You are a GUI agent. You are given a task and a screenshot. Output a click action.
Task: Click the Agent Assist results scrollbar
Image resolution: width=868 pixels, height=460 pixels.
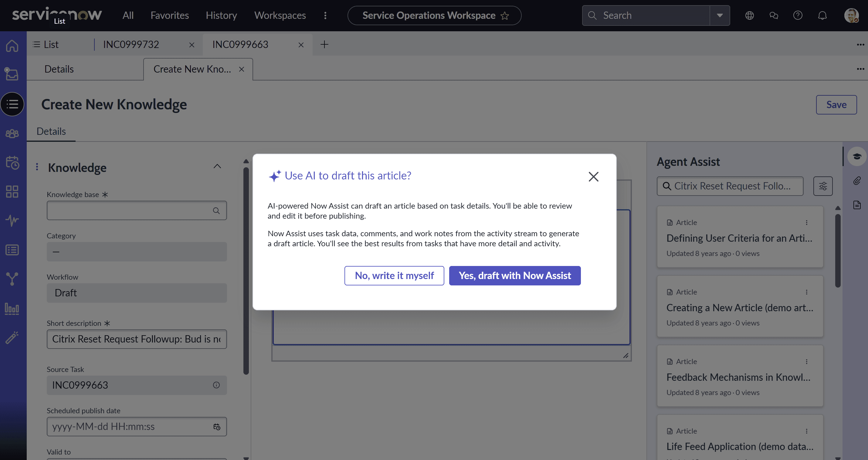(838, 251)
